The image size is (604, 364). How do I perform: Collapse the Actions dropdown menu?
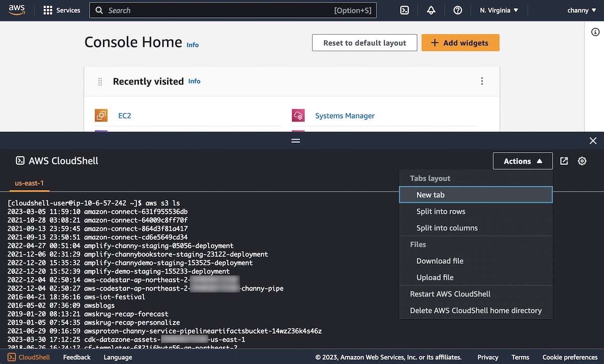coord(523,161)
